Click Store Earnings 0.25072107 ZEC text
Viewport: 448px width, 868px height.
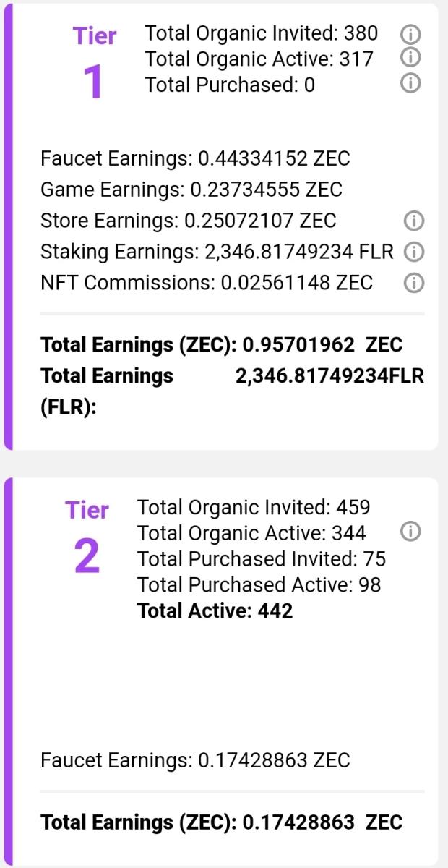(x=189, y=221)
